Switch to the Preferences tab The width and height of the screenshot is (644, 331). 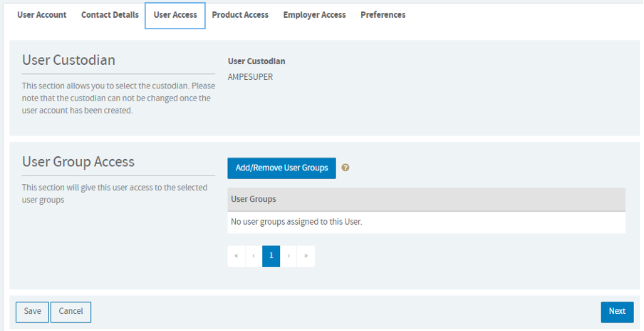[383, 15]
